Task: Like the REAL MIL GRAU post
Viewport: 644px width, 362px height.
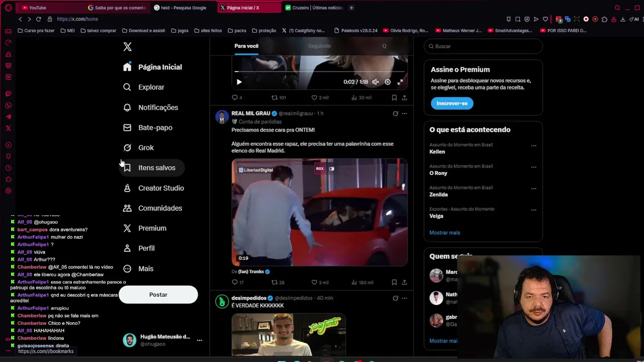Action: 320,283
